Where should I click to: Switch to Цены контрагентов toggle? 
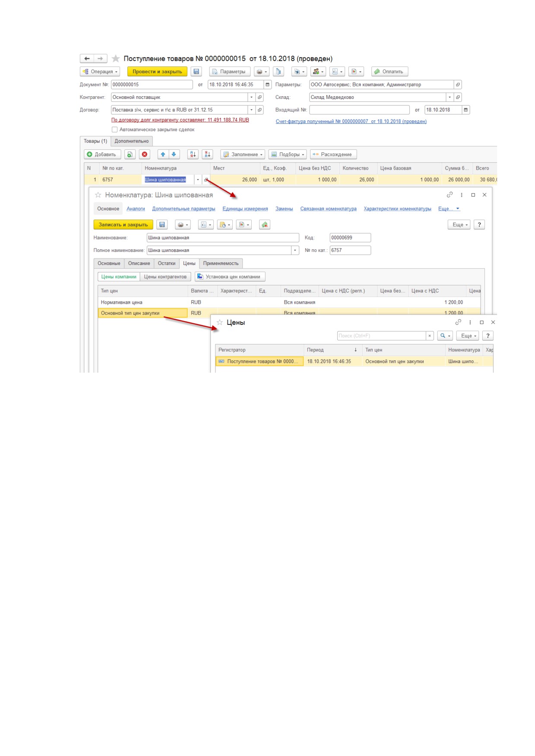click(x=165, y=277)
